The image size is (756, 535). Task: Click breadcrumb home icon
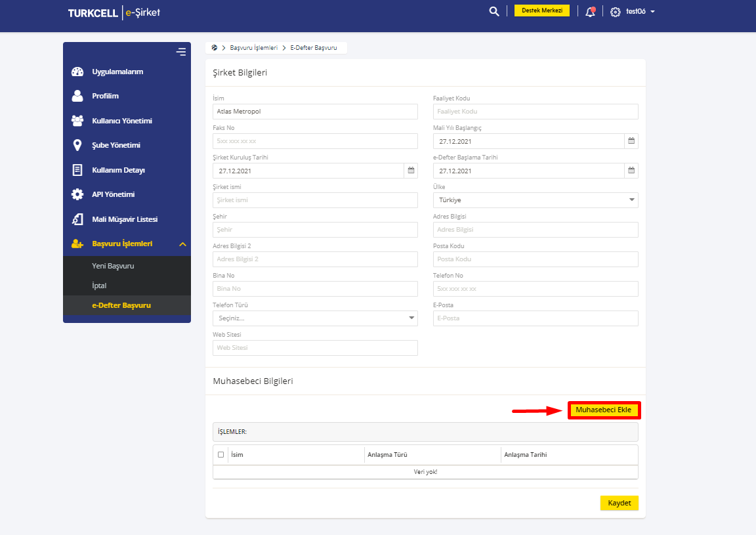[214, 48]
